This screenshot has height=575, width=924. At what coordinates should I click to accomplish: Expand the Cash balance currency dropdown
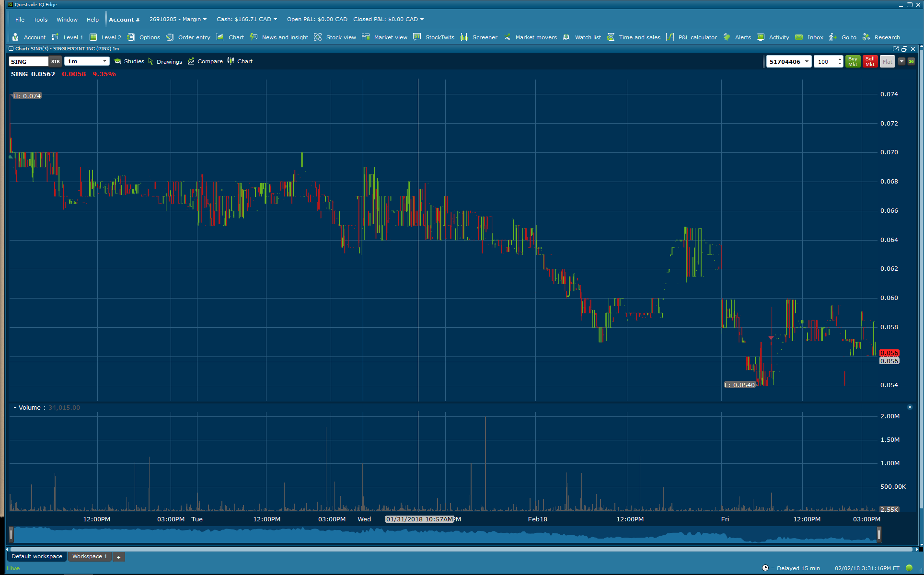tap(275, 20)
